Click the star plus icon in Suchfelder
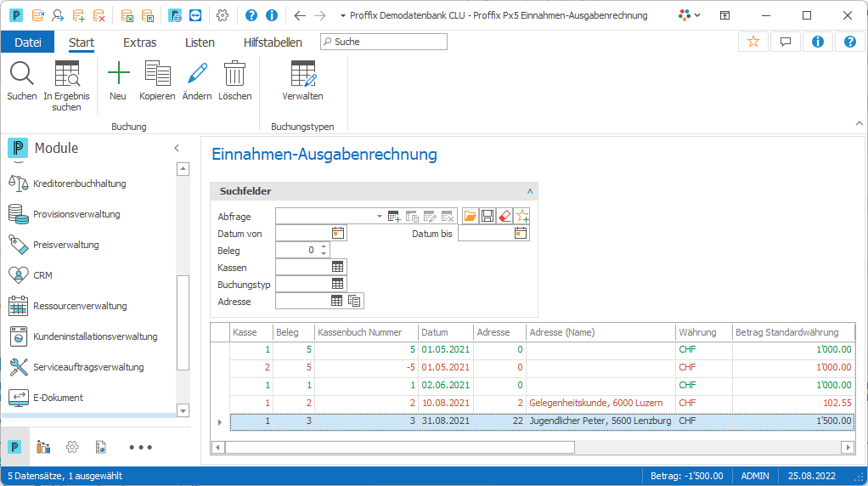The height and width of the screenshot is (486, 868). click(x=521, y=216)
